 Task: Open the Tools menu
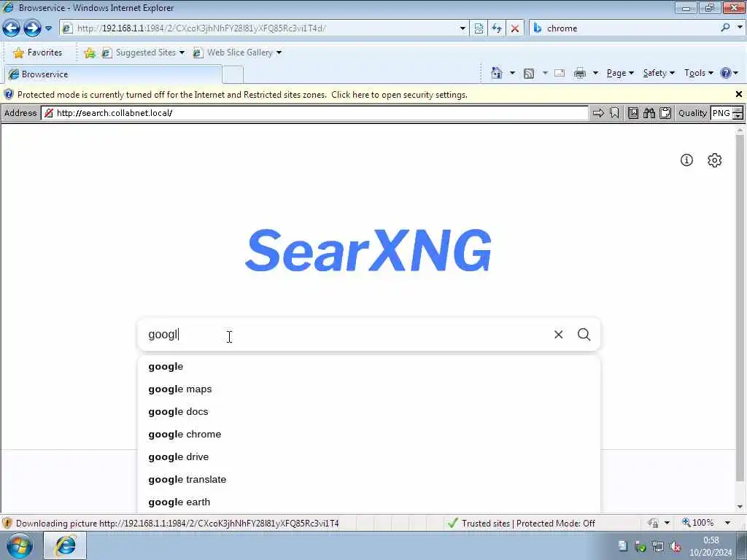(698, 73)
